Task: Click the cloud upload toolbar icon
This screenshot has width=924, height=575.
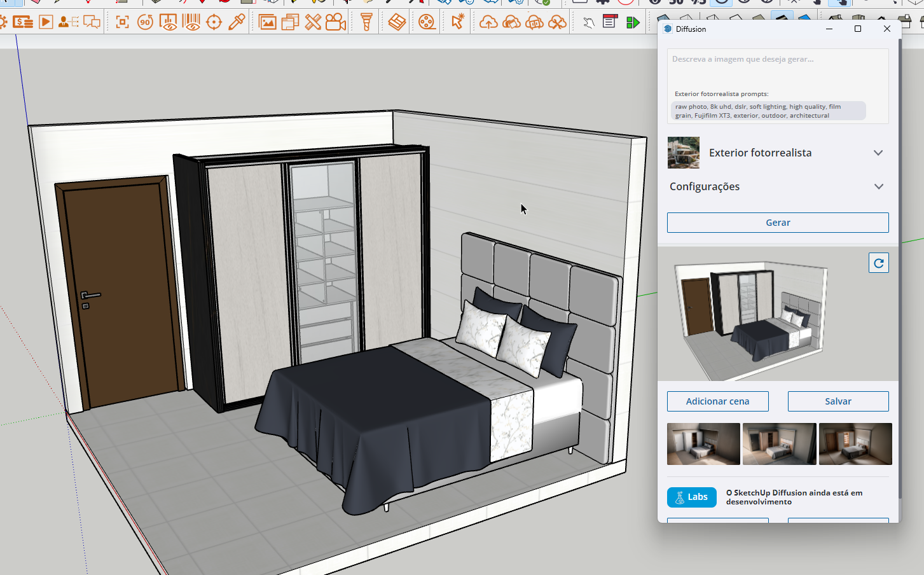Action: [x=488, y=23]
